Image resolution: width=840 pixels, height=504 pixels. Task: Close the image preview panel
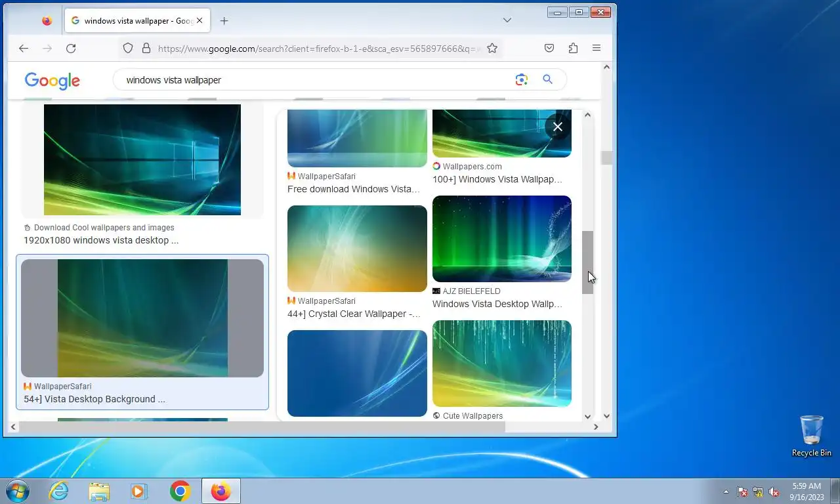click(558, 127)
